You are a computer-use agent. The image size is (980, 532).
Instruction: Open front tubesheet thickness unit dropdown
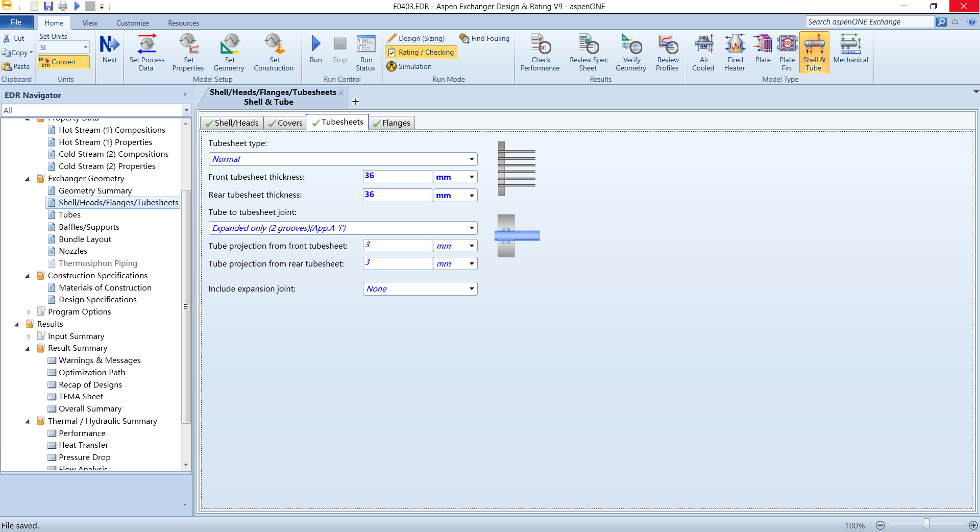coord(472,177)
